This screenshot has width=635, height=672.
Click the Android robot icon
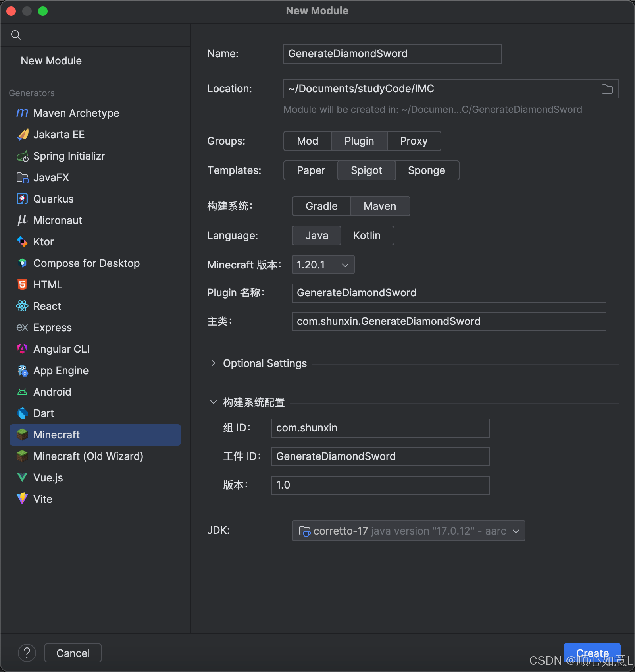[x=22, y=392]
